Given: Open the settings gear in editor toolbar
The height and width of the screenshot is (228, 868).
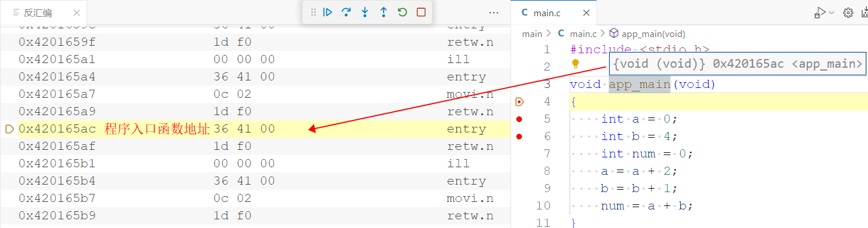Looking at the screenshot, I should [x=848, y=12].
